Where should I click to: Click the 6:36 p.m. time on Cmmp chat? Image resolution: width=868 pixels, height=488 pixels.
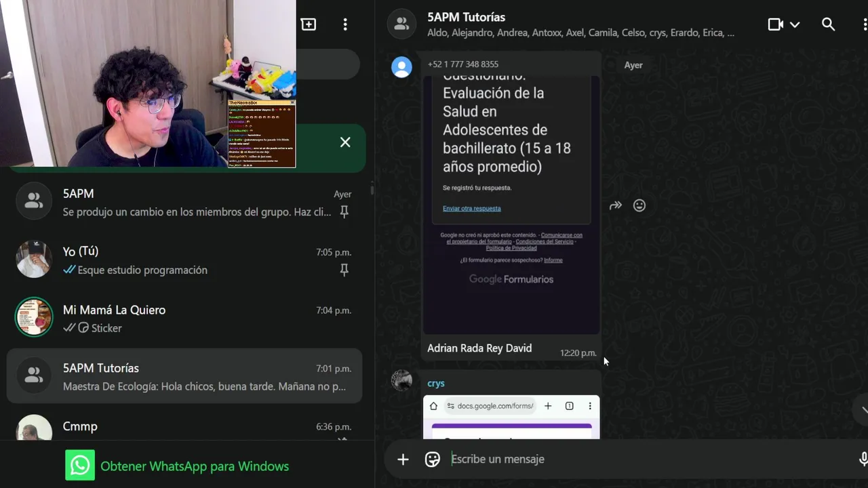coord(334,427)
